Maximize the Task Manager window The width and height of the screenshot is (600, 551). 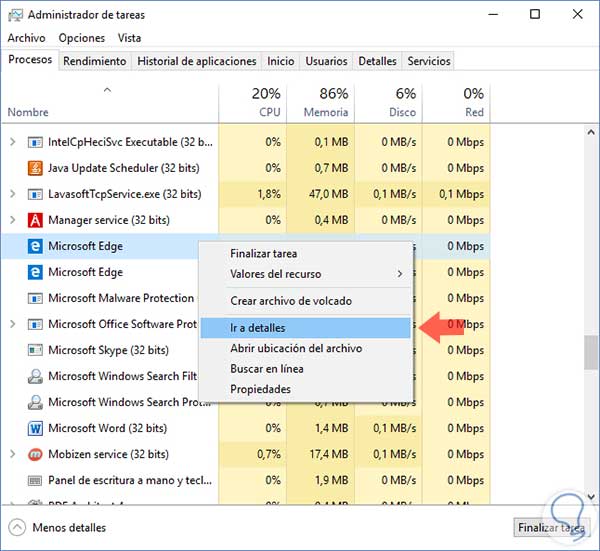[535, 15]
